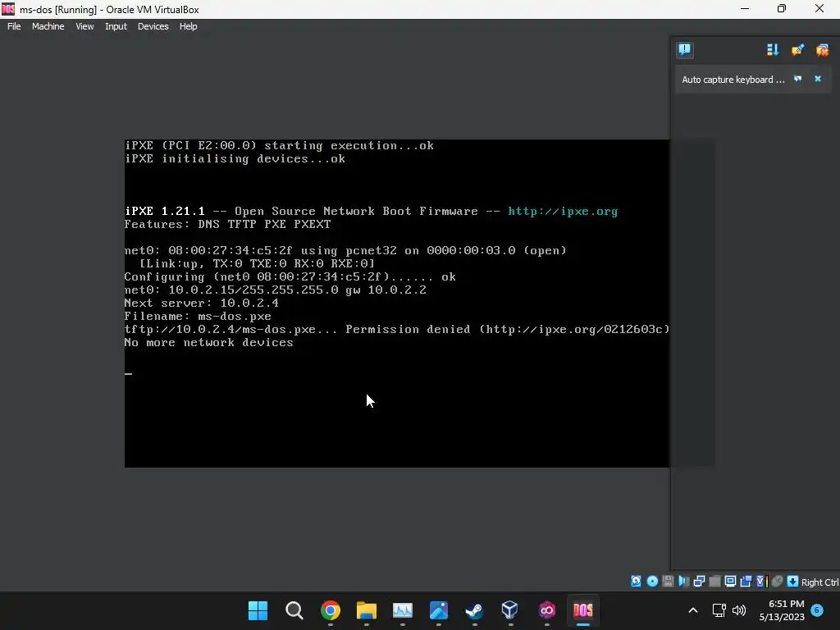Open VirtualBox Manager from the taskbar
Viewport: 840px width, 630px height.
[510, 610]
